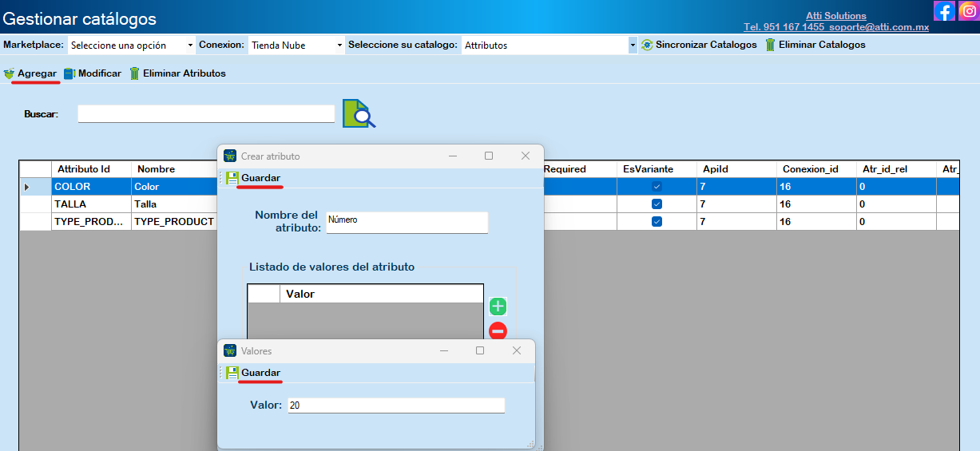
Task: Click the magnifier search document icon
Action: coord(359,113)
